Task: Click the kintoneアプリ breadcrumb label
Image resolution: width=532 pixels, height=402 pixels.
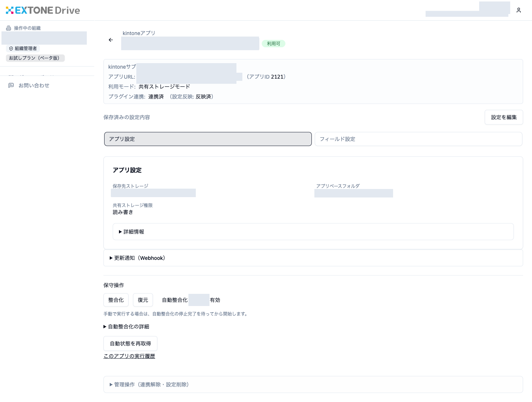Action: click(x=139, y=33)
